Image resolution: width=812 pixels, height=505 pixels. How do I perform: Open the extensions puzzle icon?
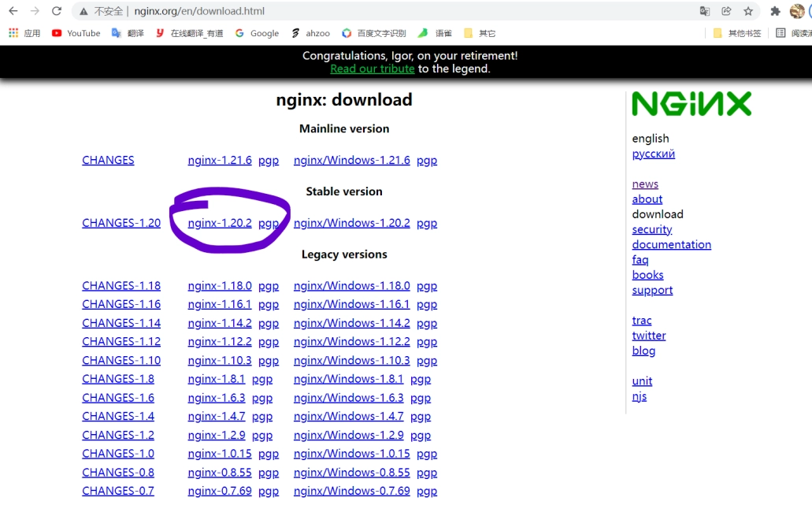(x=775, y=11)
